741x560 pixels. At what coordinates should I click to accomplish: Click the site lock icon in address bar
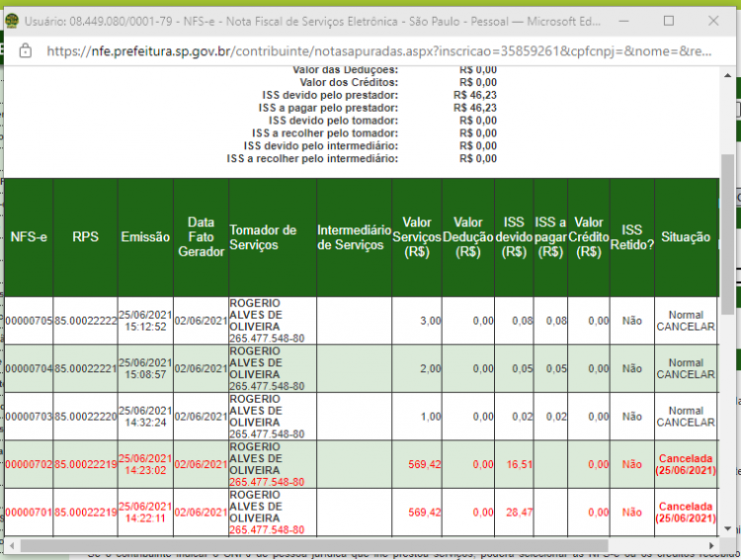point(25,50)
